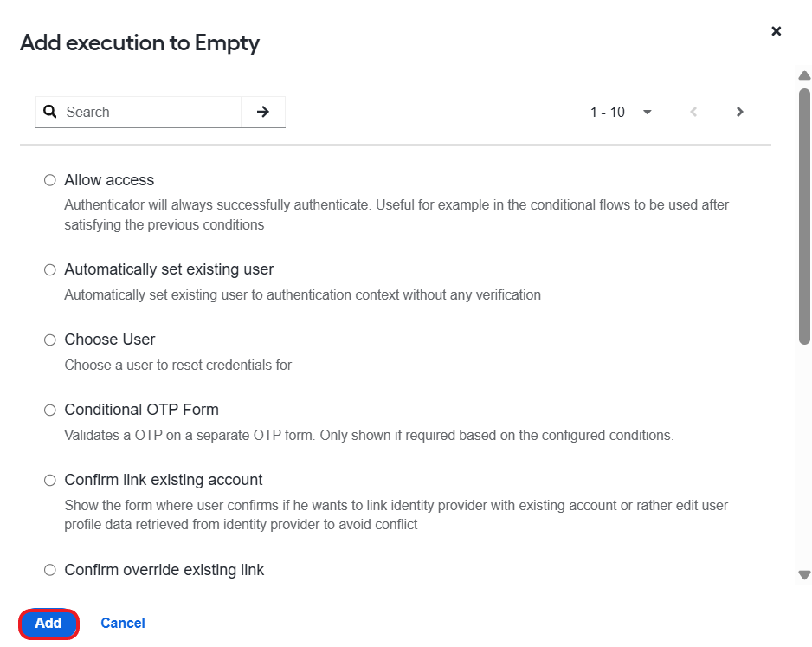Focus the Search input field

click(150, 112)
